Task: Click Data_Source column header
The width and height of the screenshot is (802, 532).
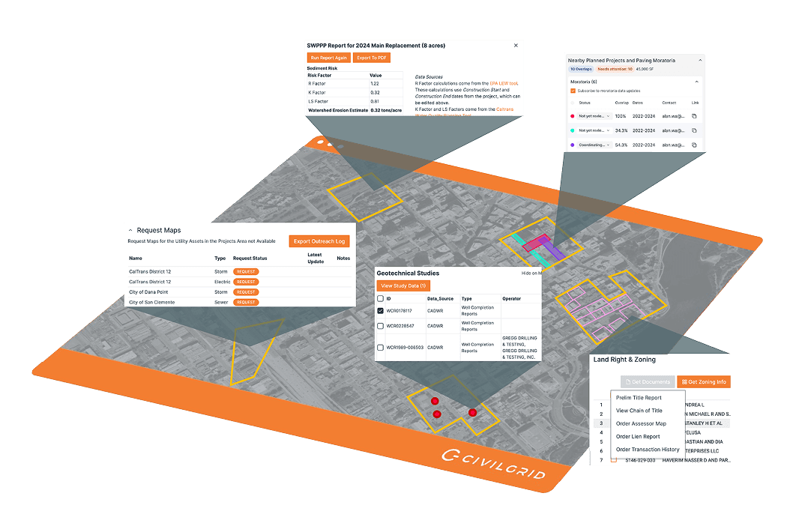Action: pyautogui.click(x=441, y=299)
